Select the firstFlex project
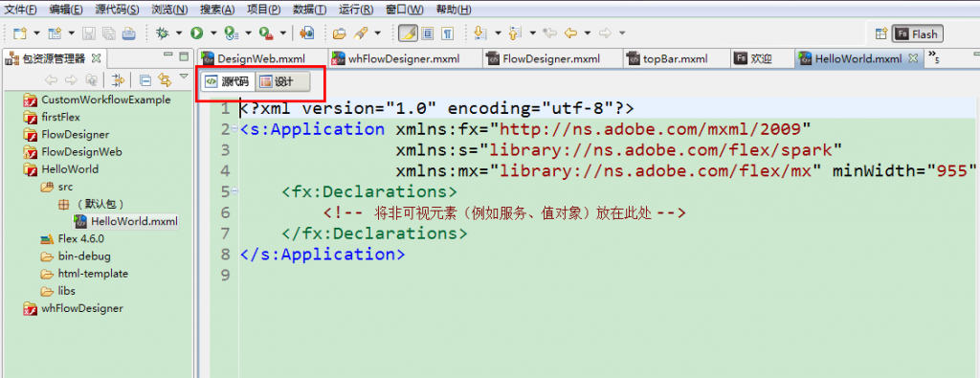Screen dimensions: 980x378 52,117
